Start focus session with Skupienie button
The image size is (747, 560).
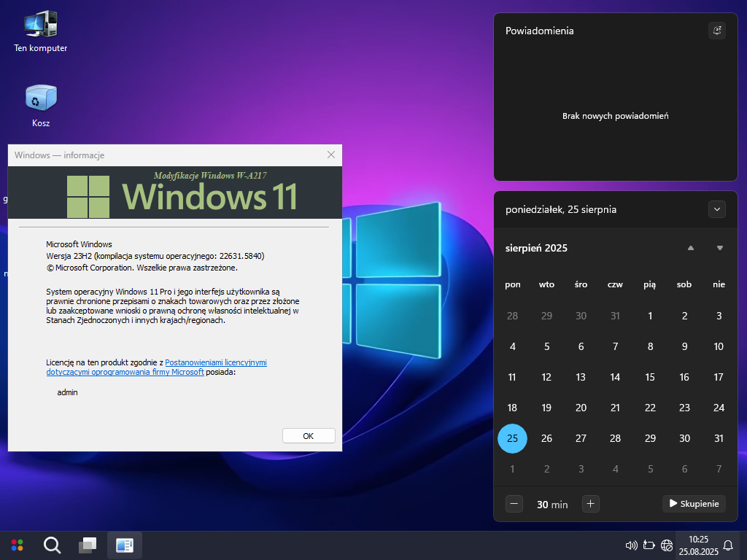(694, 503)
